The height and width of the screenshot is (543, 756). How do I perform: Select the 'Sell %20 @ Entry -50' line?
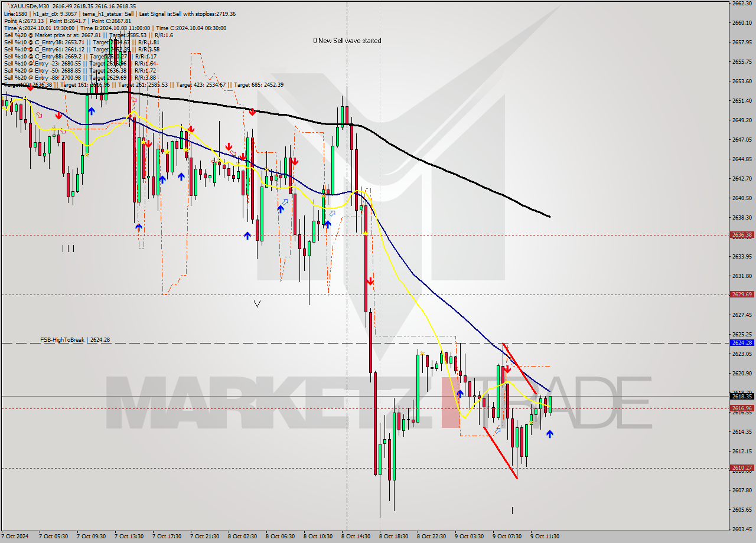pos(80,70)
